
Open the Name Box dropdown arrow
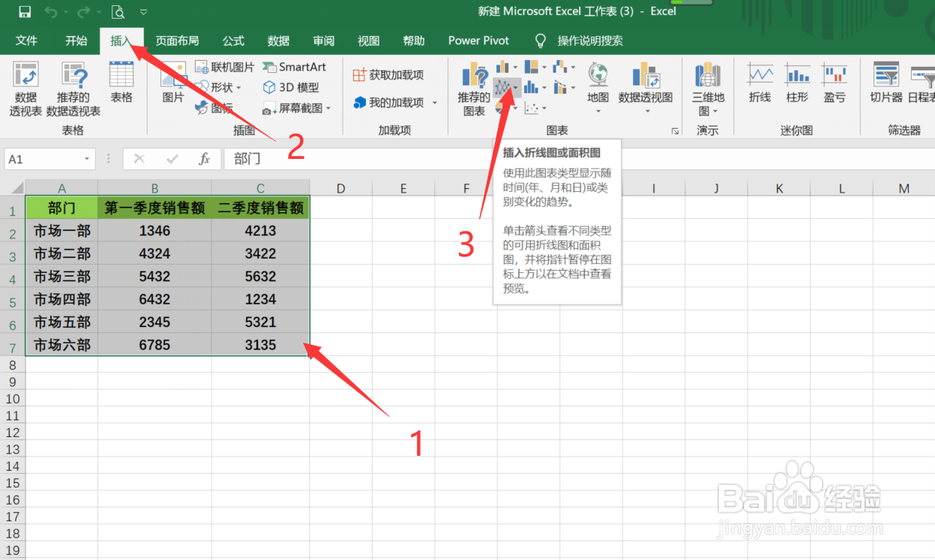coord(87,158)
